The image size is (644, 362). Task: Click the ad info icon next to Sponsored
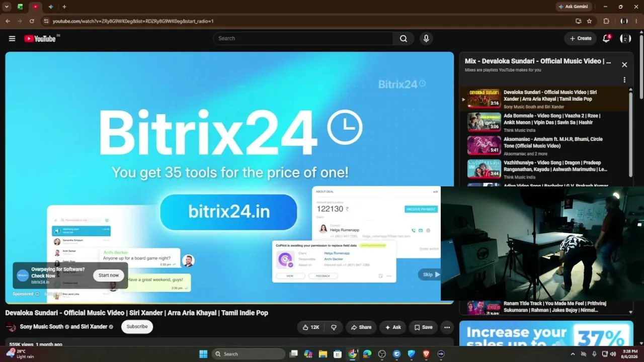(37, 294)
